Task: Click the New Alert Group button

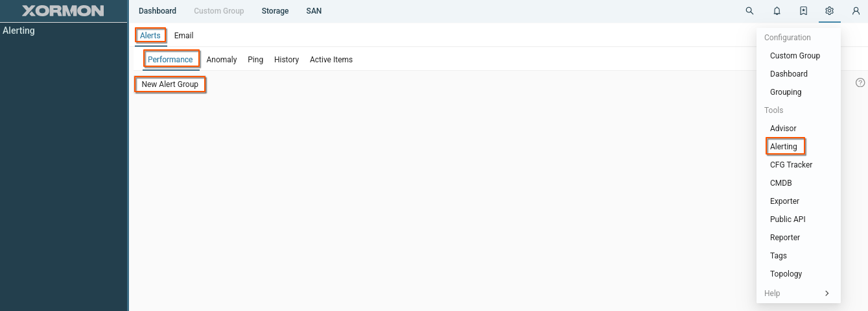Action: click(170, 84)
